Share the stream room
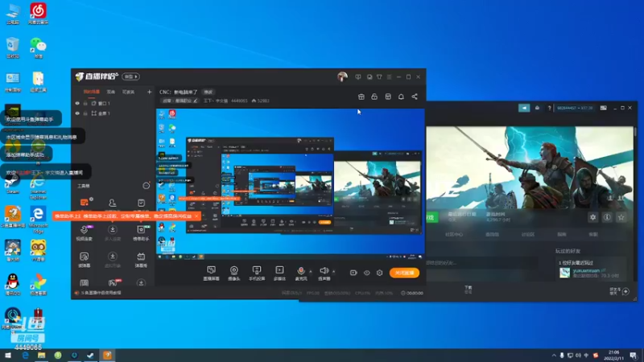Viewport: 644px width, 362px height. point(415,97)
